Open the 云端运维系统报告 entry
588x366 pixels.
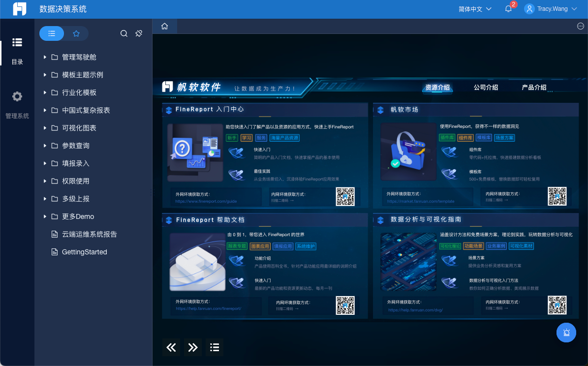coord(90,234)
